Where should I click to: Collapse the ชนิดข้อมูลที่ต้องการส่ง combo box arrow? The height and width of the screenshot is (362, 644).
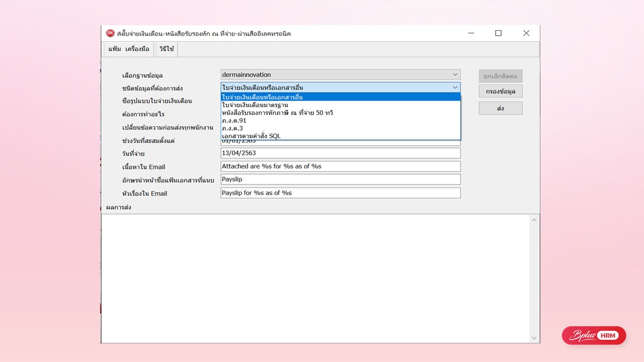[x=455, y=87]
